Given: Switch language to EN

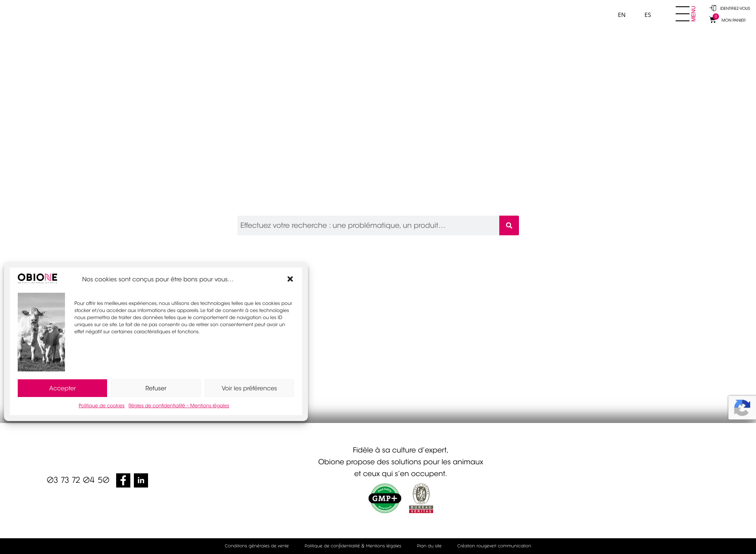Looking at the screenshot, I should click(x=622, y=15).
